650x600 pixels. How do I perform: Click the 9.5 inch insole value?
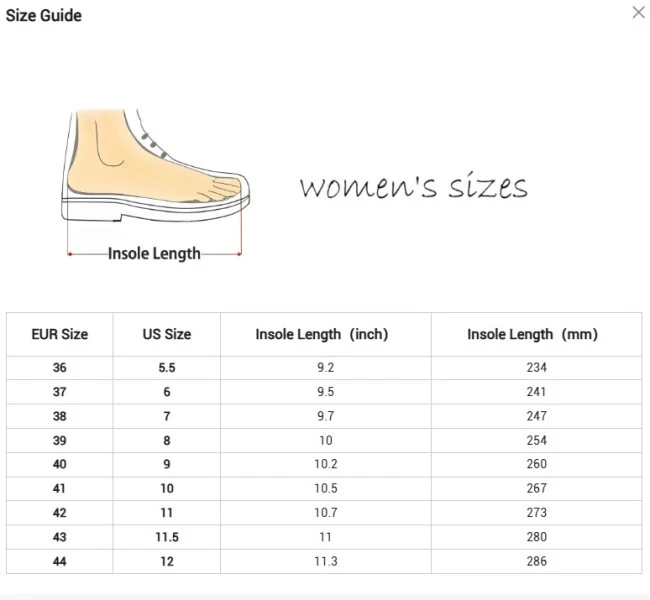325,392
